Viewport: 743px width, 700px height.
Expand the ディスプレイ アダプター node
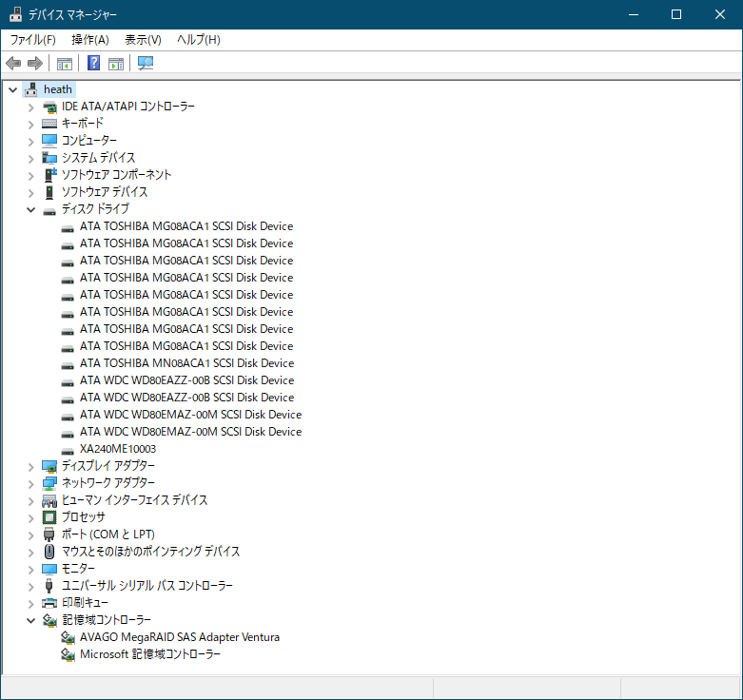[31, 467]
